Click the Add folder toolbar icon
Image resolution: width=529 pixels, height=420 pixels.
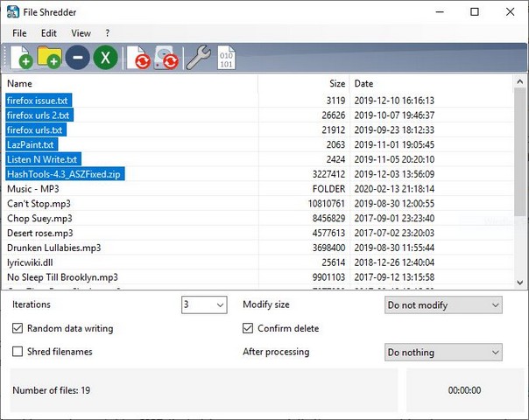(49, 58)
